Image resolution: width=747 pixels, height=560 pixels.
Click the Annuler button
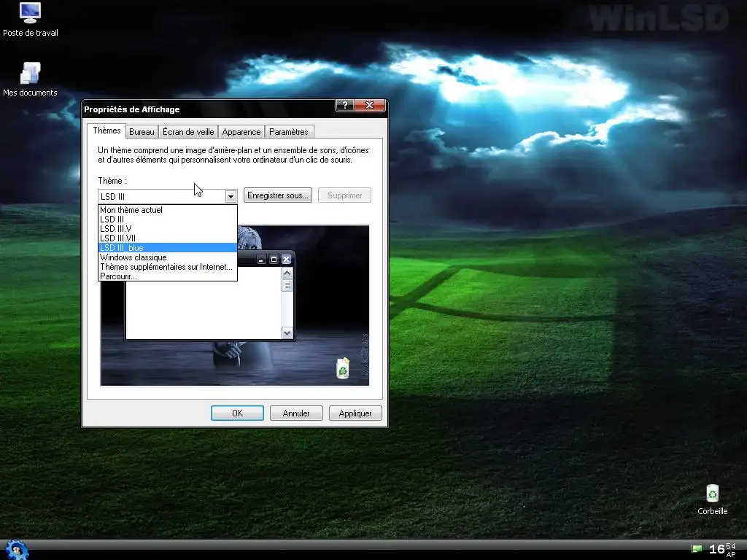[x=296, y=413]
